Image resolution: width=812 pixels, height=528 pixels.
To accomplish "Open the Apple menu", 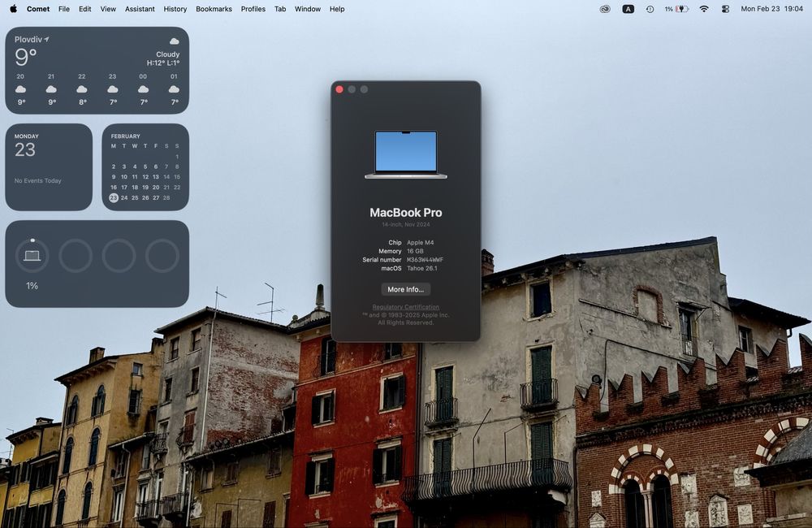I will coord(14,9).
